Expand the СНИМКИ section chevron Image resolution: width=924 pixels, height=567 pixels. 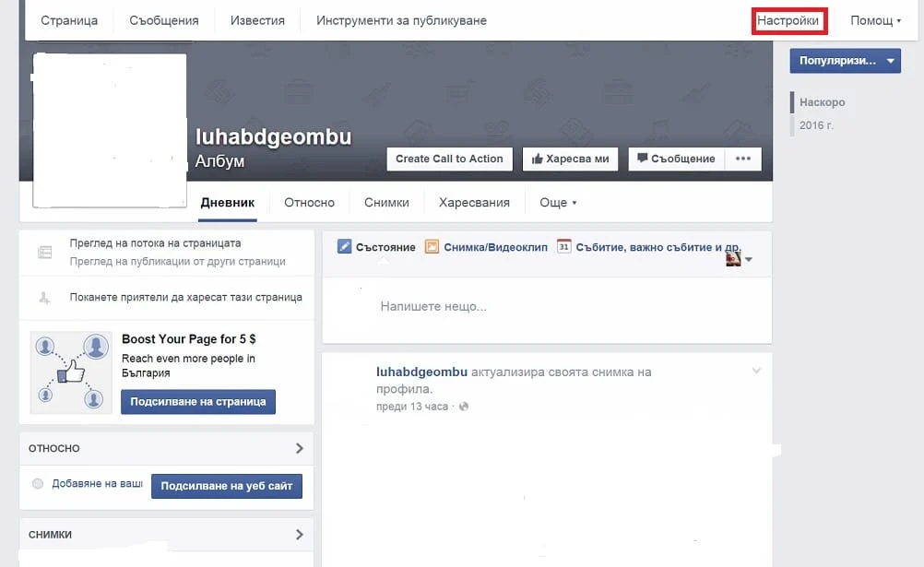click(x=300, y=535)
